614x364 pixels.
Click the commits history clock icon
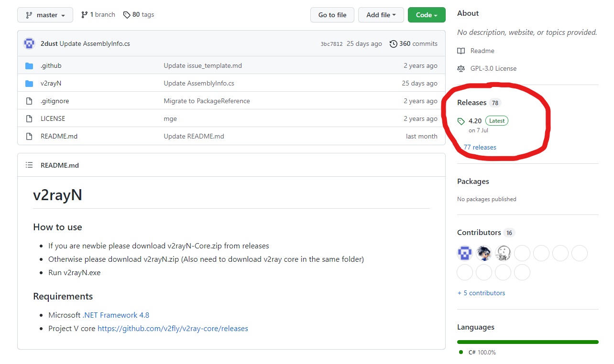[394, 43]
